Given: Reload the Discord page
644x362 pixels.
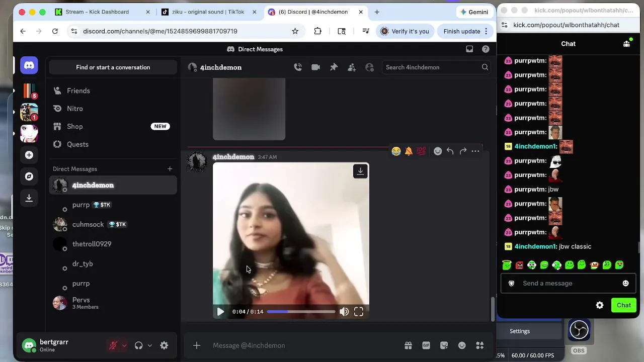Looking at the screenshot, I should pyautogui.click(x=55, y=31).
